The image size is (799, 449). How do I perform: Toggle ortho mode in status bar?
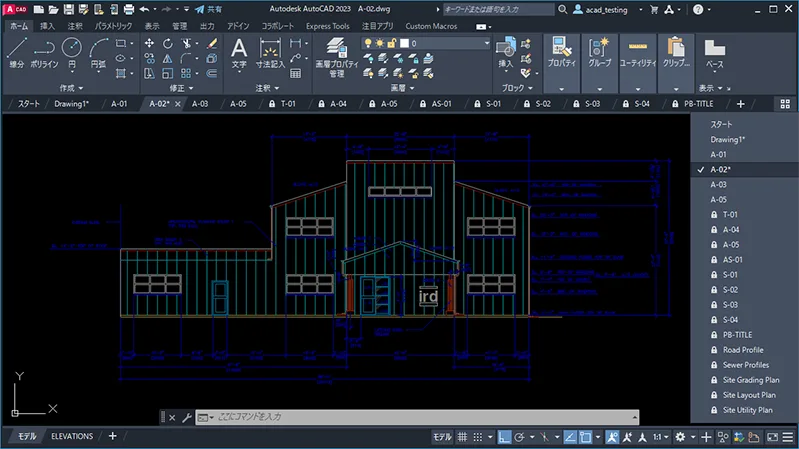504,437
